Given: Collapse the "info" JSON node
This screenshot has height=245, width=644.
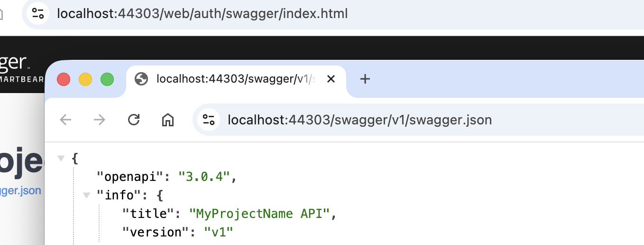Looking at the screenshot, I should [x=86, y=194].
